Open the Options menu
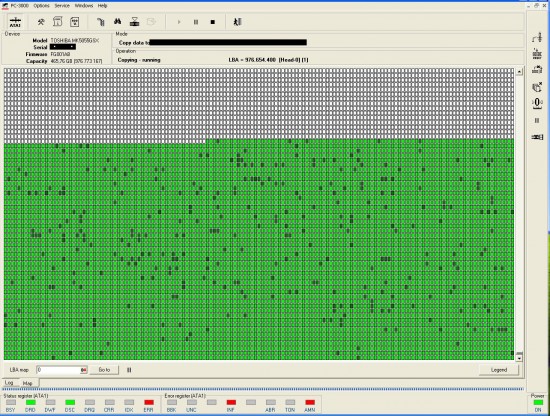 (41, 6)
